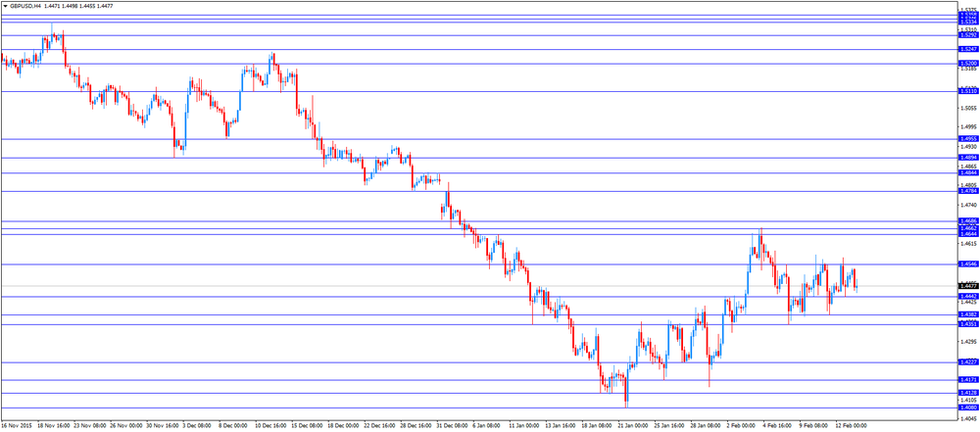
Task: Select the 1.5247 level price label
Action: tap(968, 49)
